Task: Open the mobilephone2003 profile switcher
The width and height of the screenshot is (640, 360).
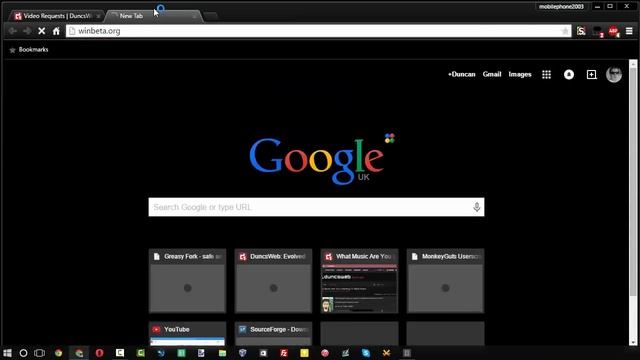Action: click(x=561, y=7)
